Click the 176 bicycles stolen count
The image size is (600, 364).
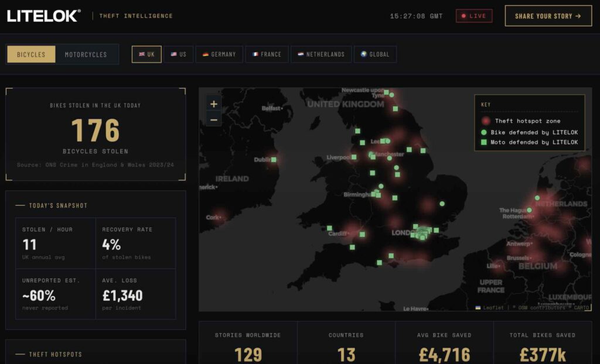click(x=96, y=130)
